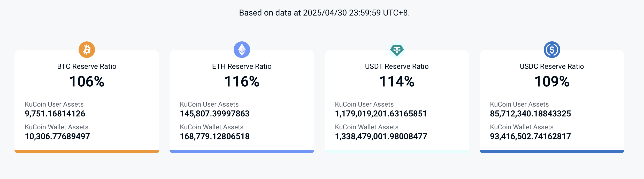This screenshot has height=179, width=644.
Task: Click "KuCoin User Assets" label in BTC card
Action: coord(54,104)
